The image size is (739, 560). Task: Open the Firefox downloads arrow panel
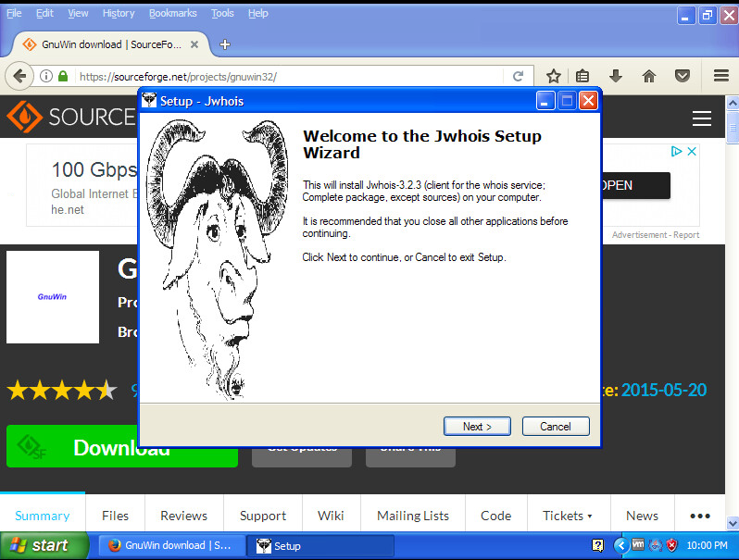pyautogui.click(x=615, y=76)
